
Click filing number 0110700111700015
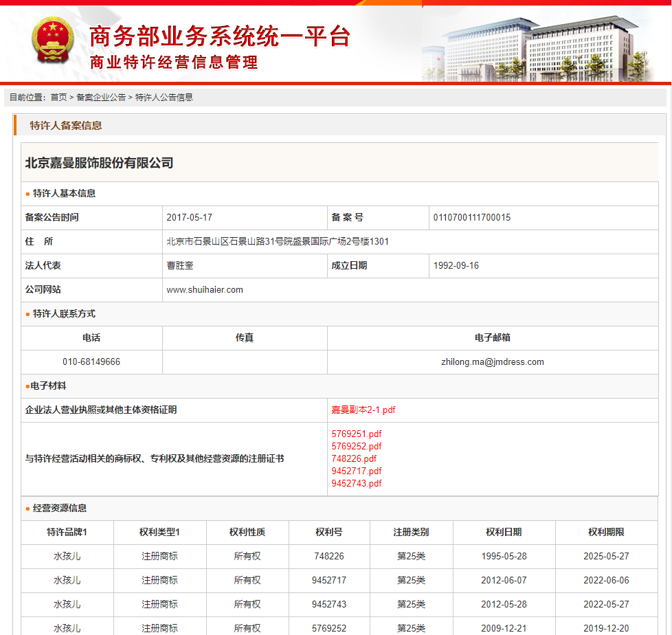(472, 217)
